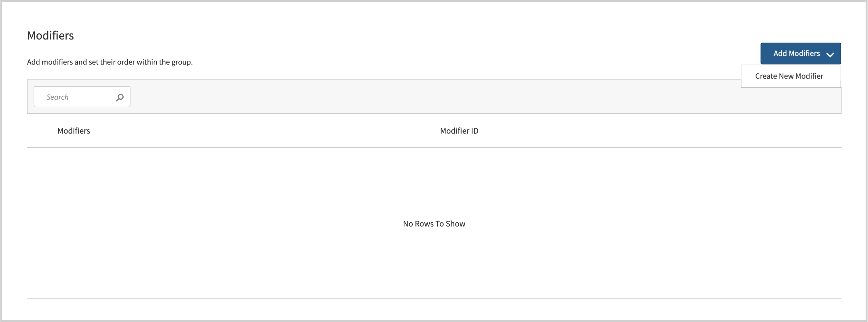Collapse the Add Modifiers dropdown menu
868x322 pixels.
coord(800,54)
